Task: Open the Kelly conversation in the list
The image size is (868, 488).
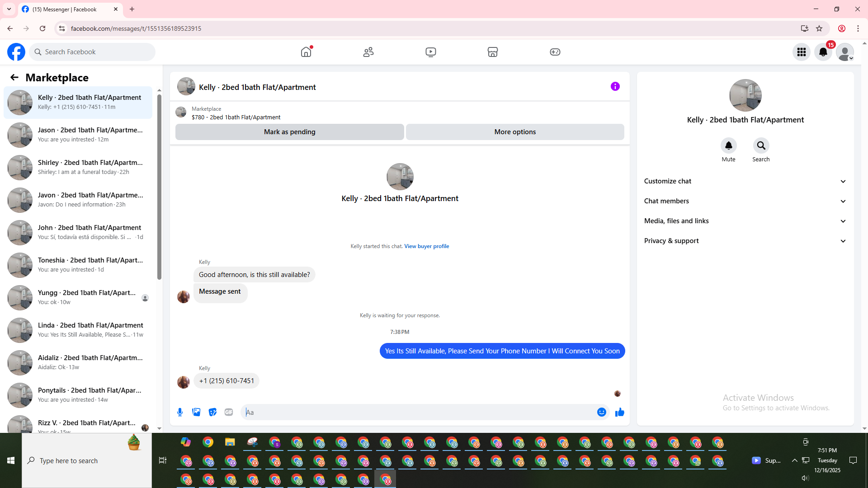Action: click(78, 103)
